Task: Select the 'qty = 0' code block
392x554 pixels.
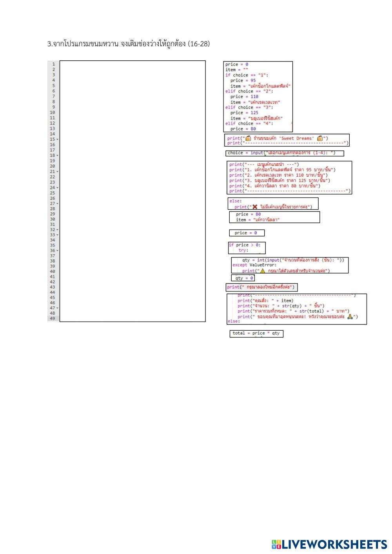Action: click(x=243, y=278)
